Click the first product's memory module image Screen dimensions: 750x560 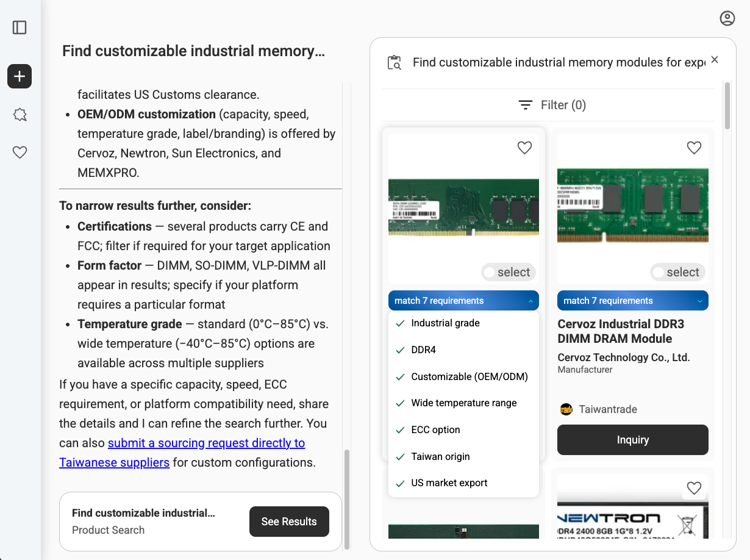click(x=463, y=207)
